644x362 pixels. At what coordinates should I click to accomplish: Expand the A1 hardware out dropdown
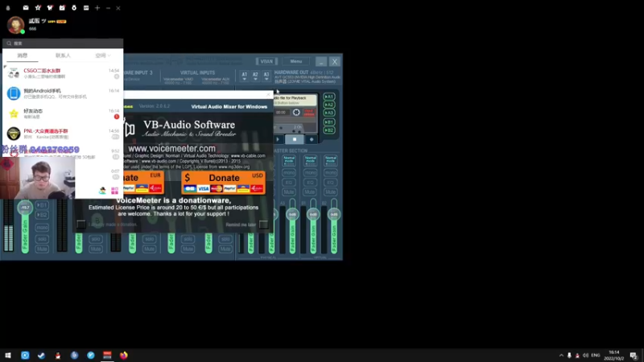click(x=245, y=76)
